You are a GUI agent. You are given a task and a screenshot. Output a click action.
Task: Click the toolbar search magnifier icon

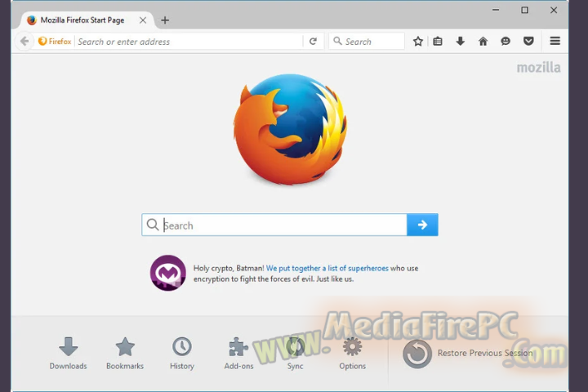337,41
